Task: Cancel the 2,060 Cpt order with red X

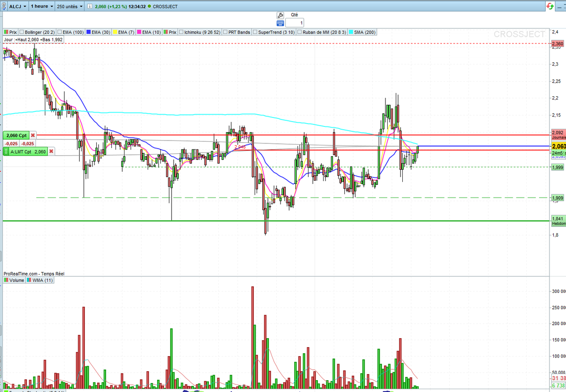Action: tap(33, 135)
